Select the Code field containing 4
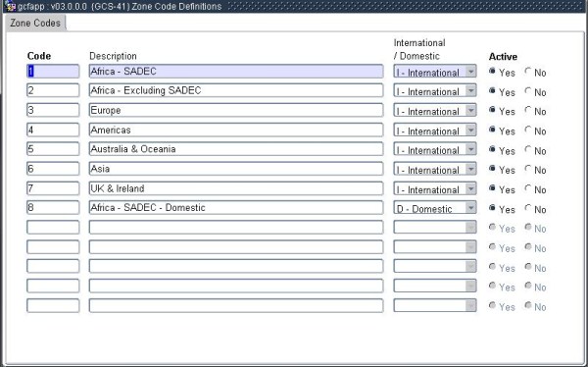 point(53,130)
